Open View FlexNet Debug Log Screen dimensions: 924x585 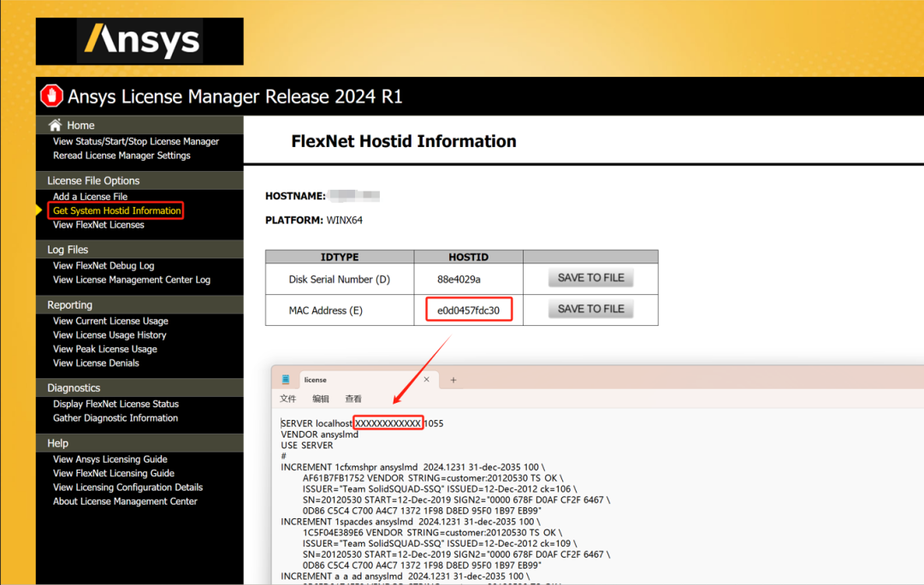pyautogui.click(x=104, y=266)
